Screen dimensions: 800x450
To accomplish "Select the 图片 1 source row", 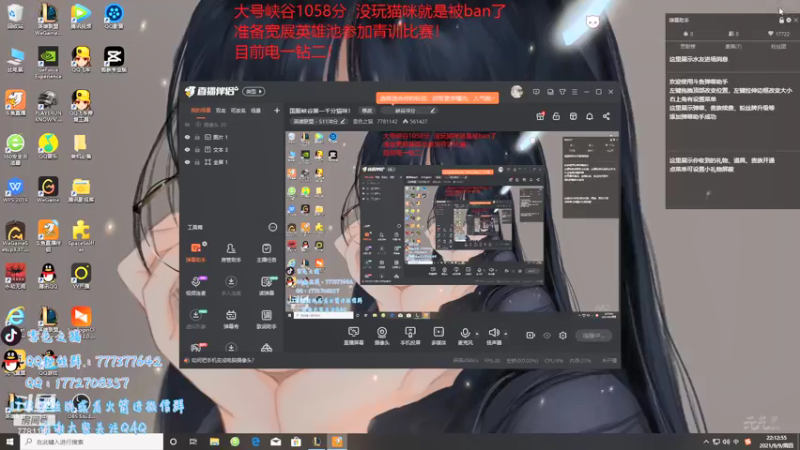I will 232,137.
